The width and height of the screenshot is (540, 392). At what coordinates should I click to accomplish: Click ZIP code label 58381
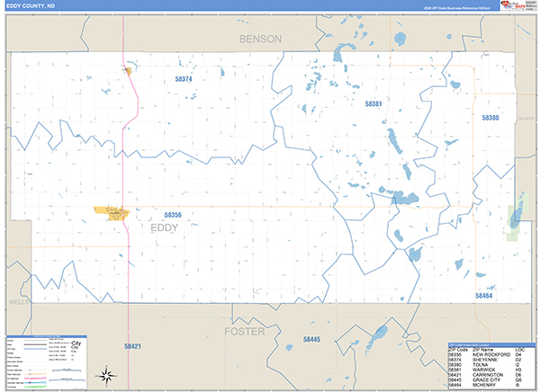373,103
